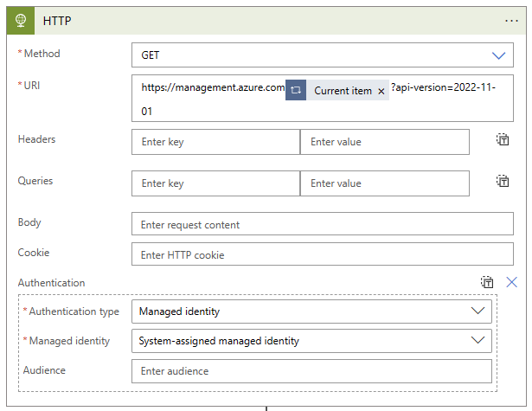Click the Headers key input field
532x411 pixels.
pyautogui.click(x=215, y=142)
